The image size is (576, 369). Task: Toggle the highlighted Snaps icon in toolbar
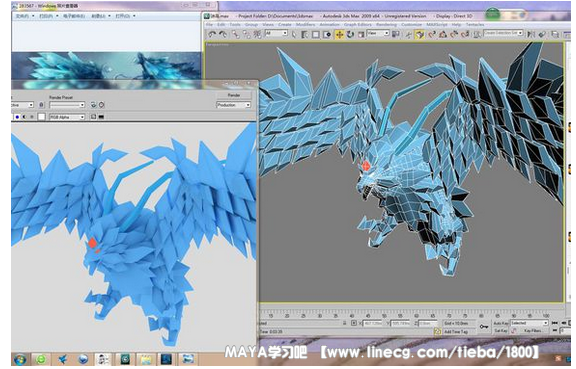pos(420,35)
